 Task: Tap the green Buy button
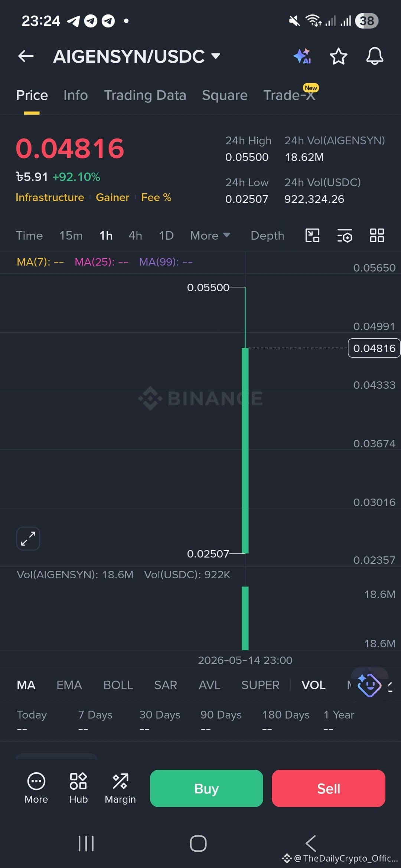(206, 788)
